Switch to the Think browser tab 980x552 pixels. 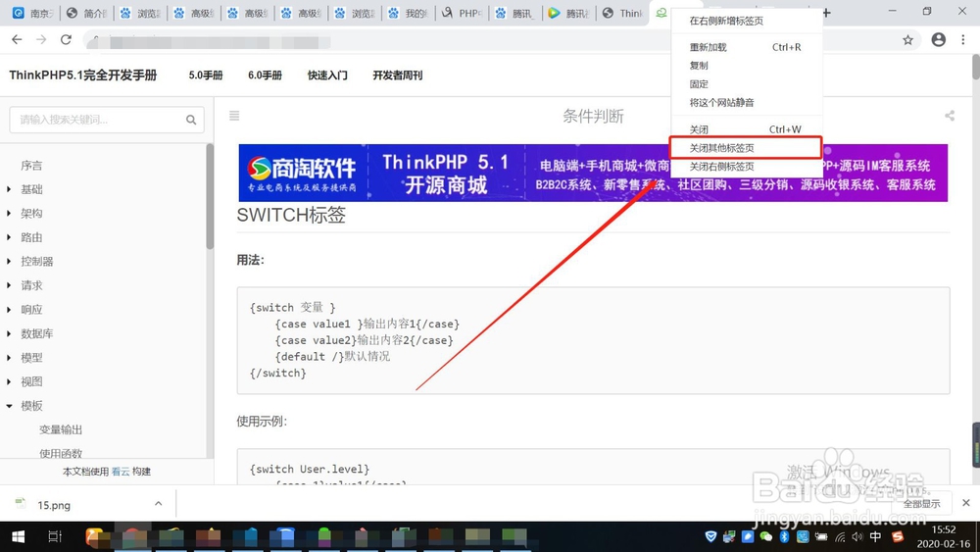[623, 13]
